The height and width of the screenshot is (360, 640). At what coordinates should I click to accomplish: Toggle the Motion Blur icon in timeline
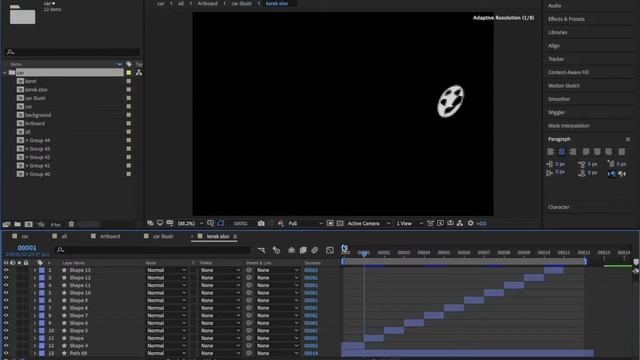click(x=315, y=250)
